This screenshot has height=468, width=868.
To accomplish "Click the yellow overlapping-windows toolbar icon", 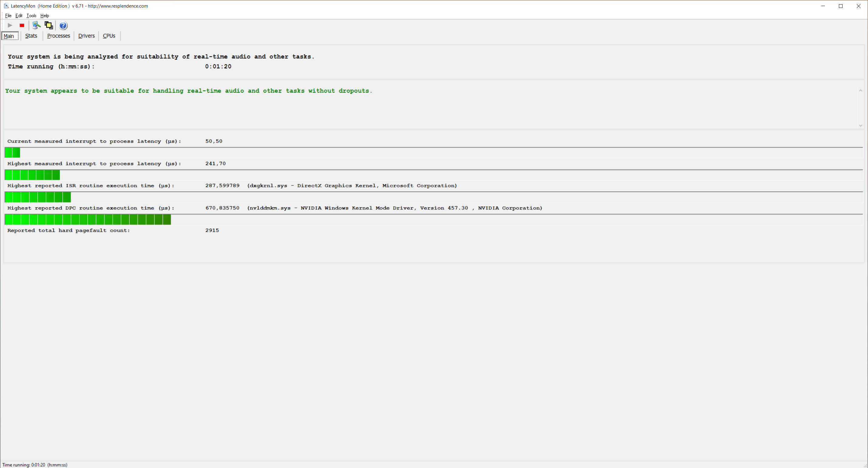I will tap(49, 25).
